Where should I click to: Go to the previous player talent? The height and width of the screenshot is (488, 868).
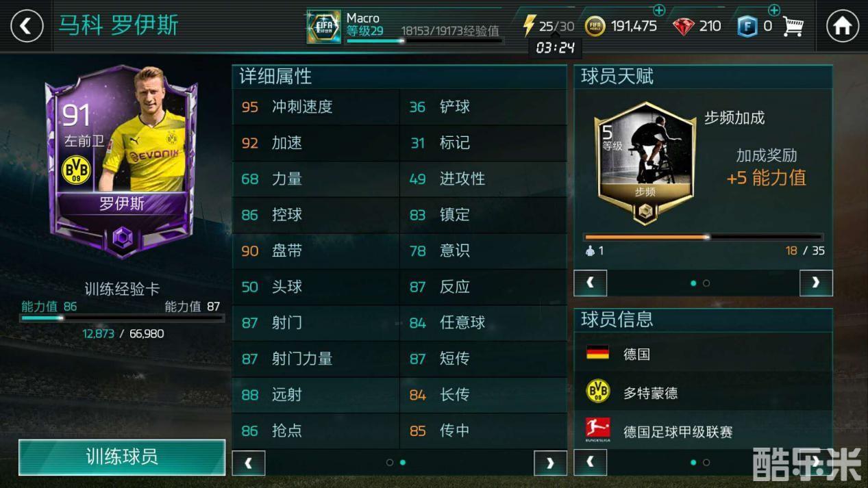coord(590,283)
